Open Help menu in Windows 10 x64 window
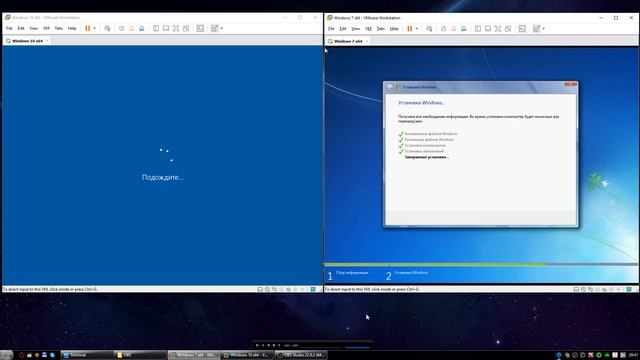The image size is (640, 360). [72, 29]
